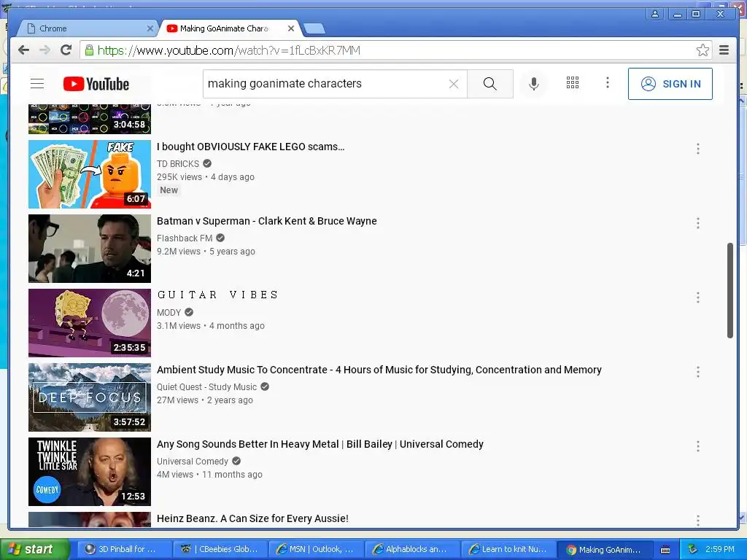Switch to '3D Pinball for ...' taskbar item

point(123,550)
